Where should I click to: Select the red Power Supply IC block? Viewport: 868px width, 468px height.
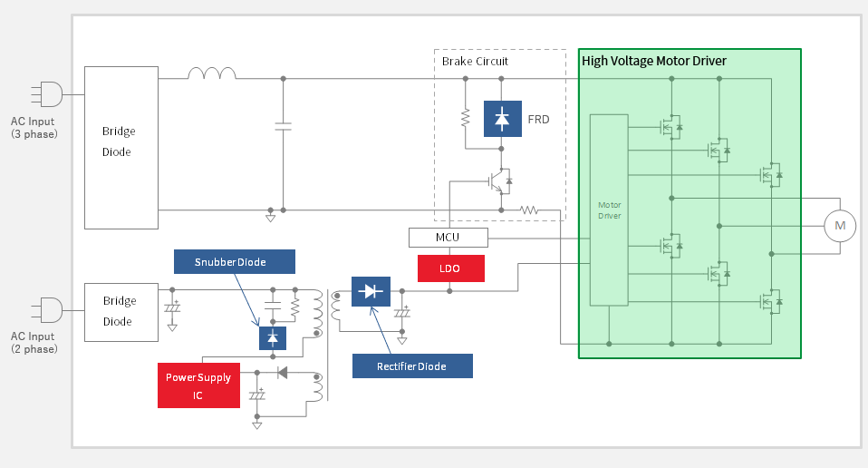point(198,385)
